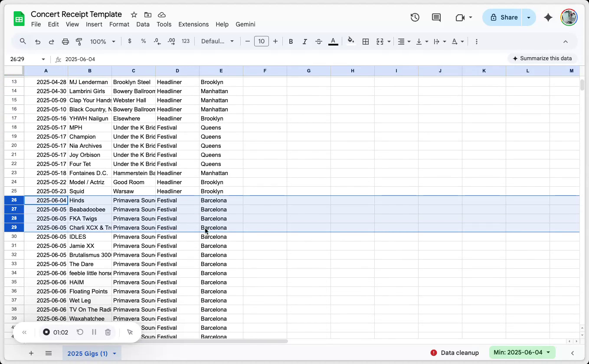Open the Insert menu
The height and width of the screenshot is (364, 589).
pyautogui.click(x=94, y=24)
